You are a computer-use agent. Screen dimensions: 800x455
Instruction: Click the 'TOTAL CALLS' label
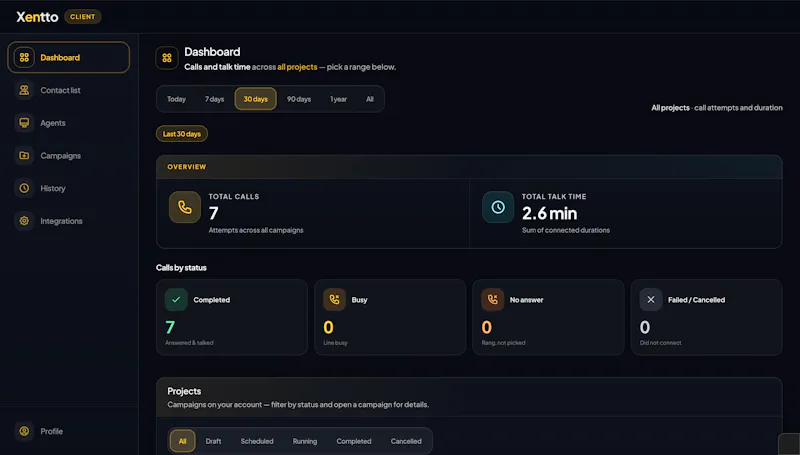point(234,196)
